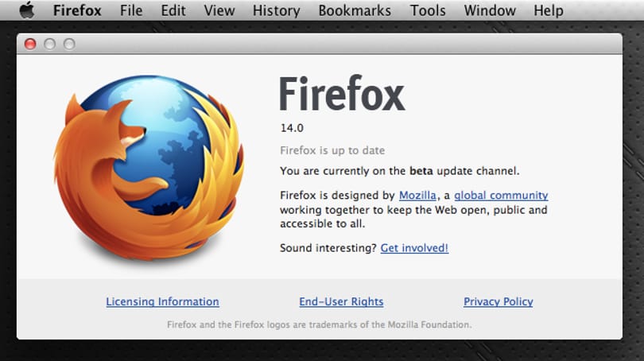This screenshot has height=361, width=644.
Task: Open the Privacy Policy link
Action: [x=499, y=302]
